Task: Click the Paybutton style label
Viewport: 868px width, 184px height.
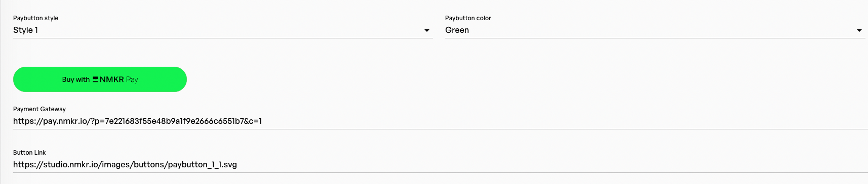Action: coord(35,18)
